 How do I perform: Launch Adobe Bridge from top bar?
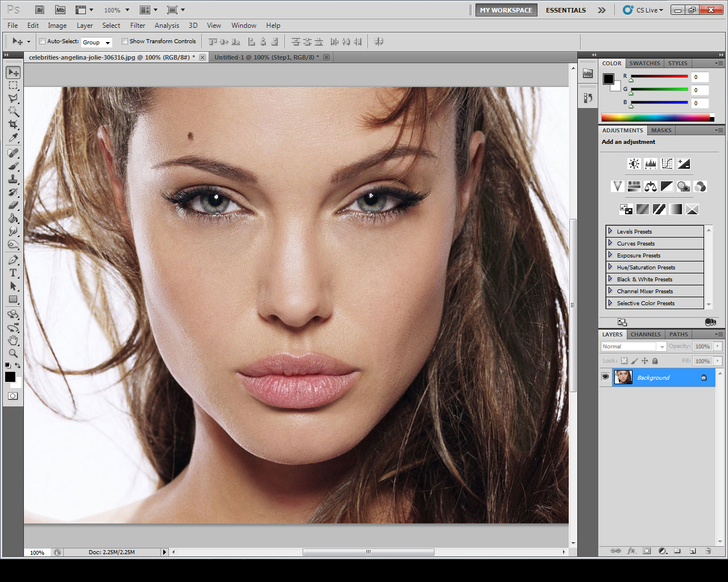click(39, 10)
